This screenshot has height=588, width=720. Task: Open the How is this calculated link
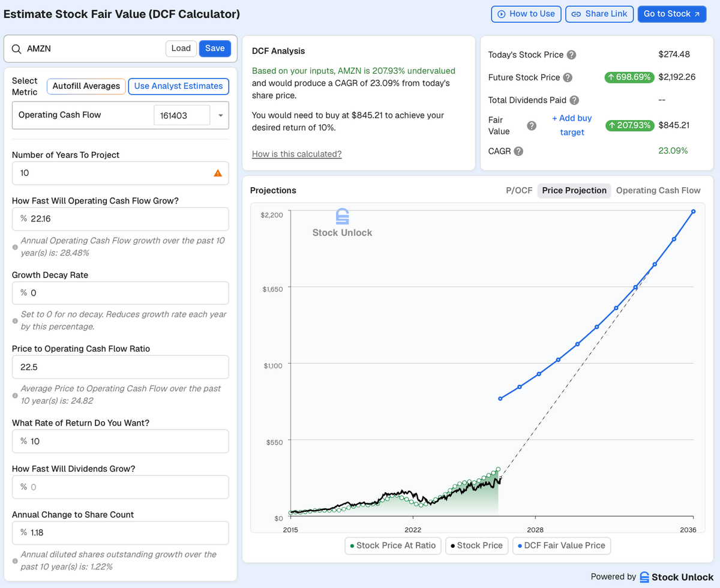point(296,154)
